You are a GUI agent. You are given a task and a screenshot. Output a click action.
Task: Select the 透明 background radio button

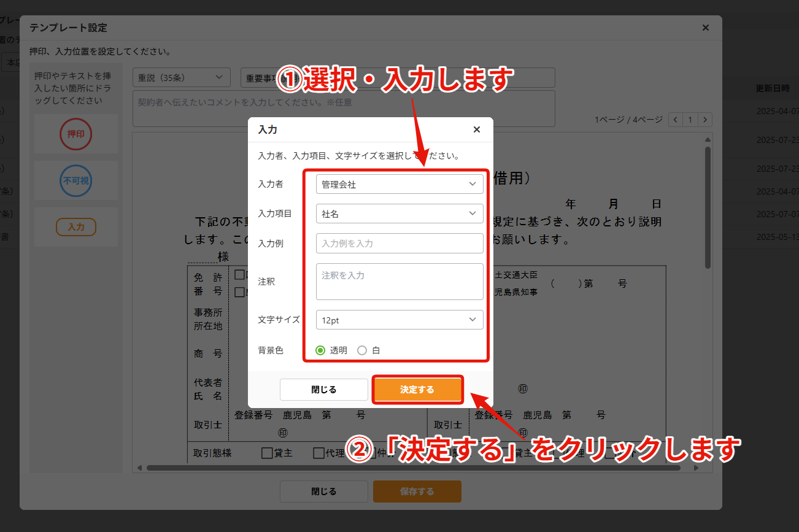320,350
